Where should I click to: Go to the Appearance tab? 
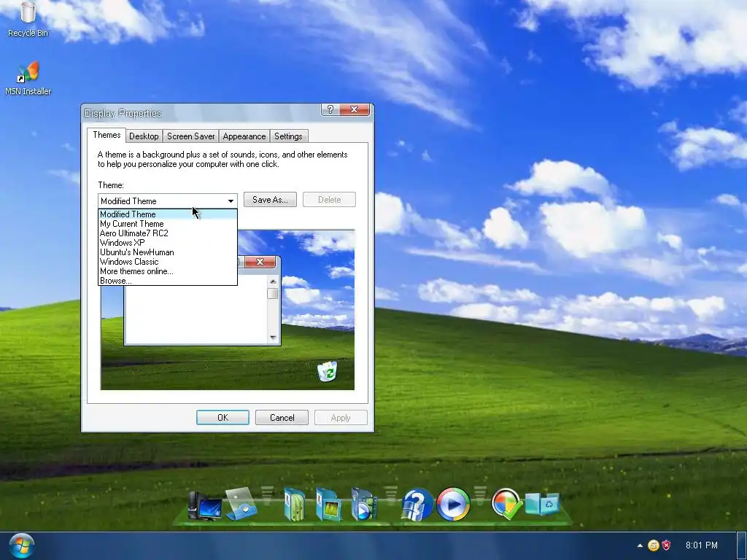(x=244, y=136)
